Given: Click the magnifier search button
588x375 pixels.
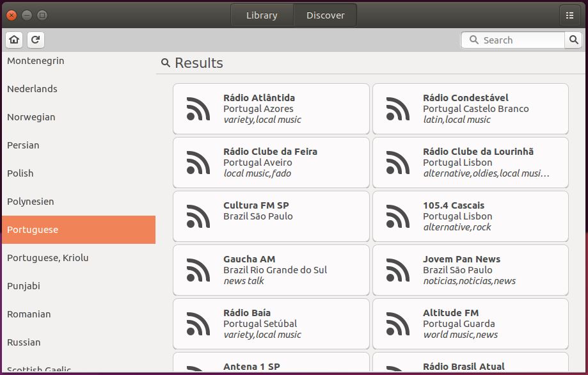Looking at the screenshot, I should pyautogui.click(x=574, y=40).
